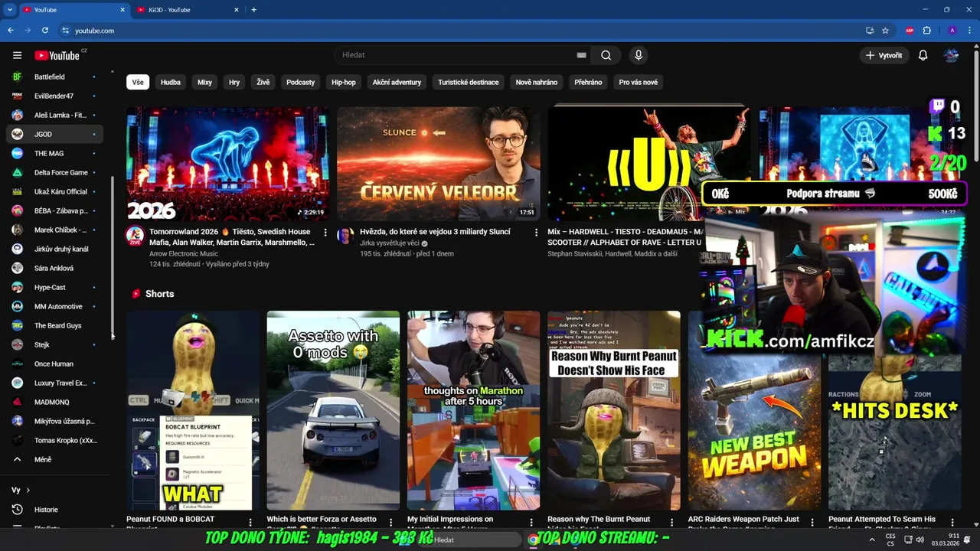Select the Nově nahráno chip

pos(536,82)
